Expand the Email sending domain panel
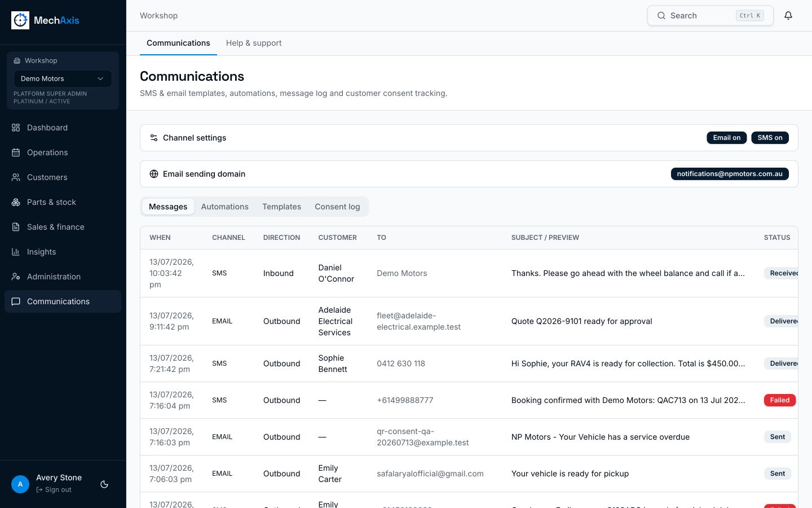Viewport: 812px width, 508px height. tap(469, 174)
